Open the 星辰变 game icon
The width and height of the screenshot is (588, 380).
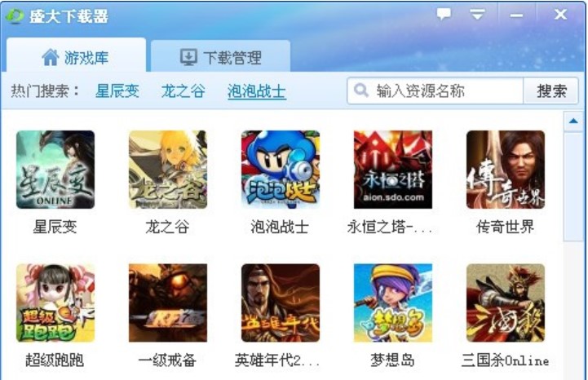[x=55, y=170]
